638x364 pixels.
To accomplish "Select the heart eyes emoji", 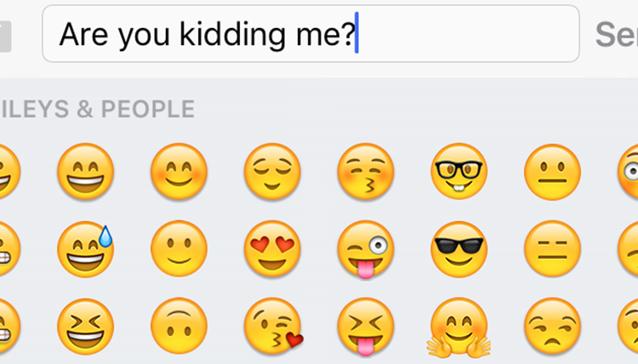I will click(x=272, y=249).
